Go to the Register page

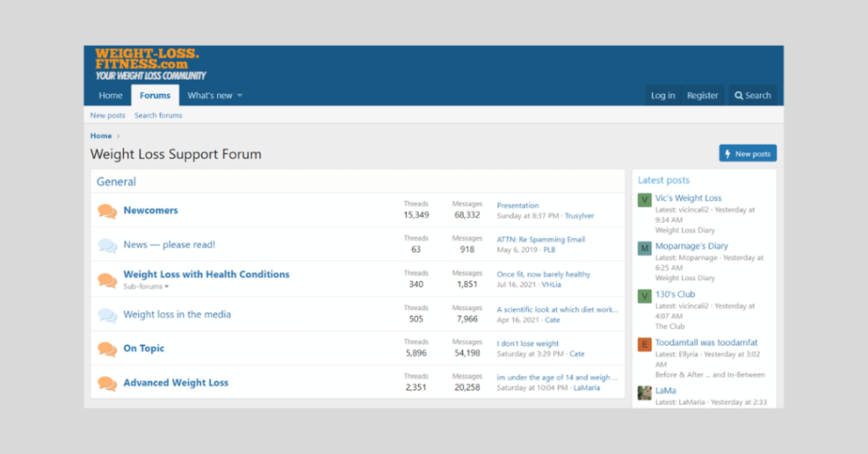click(703, 96)
